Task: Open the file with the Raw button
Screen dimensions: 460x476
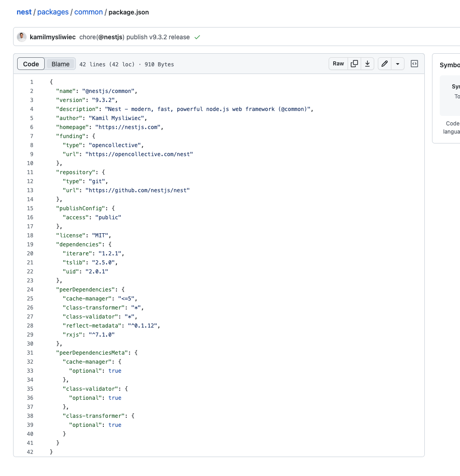Action: coord(338,64)
